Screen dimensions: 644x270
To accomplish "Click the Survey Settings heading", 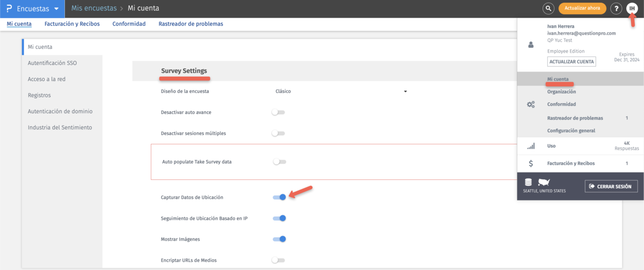I will tap(184, 71).
